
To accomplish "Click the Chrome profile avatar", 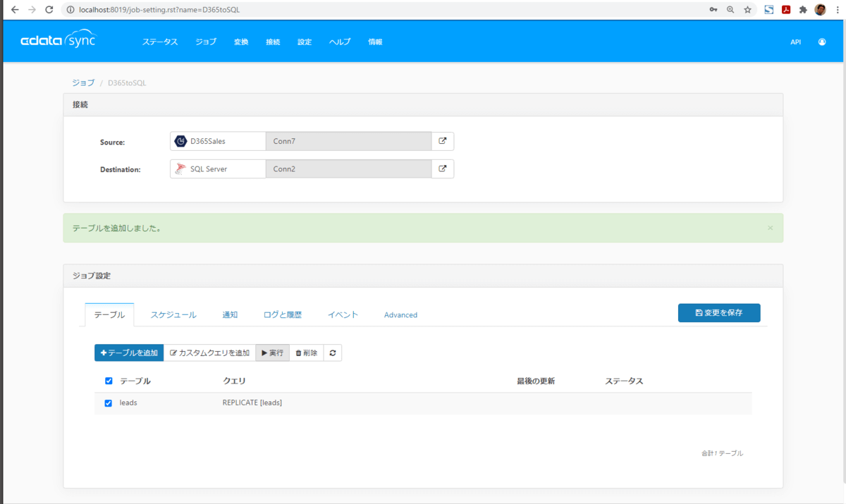I will click(820, 10).
